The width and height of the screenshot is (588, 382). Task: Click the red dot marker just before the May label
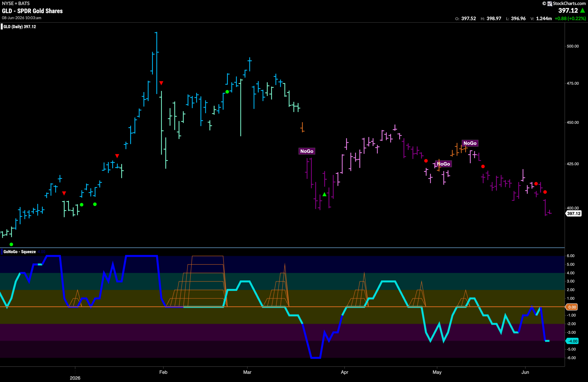[426, 161]
